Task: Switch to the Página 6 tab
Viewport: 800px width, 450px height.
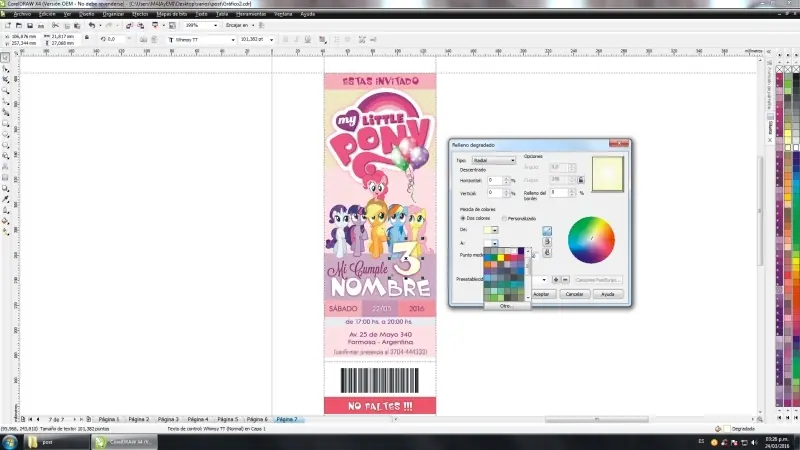Action: tap(257, 419)
